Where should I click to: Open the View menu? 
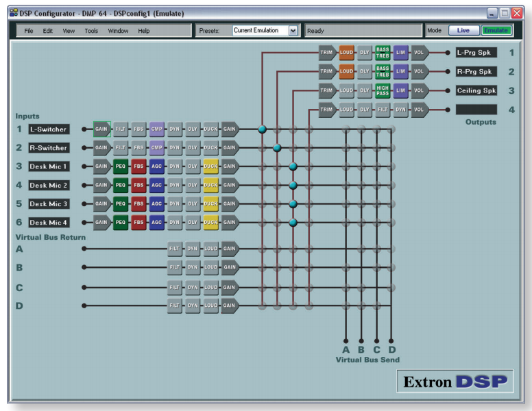[x=69, y=31]
